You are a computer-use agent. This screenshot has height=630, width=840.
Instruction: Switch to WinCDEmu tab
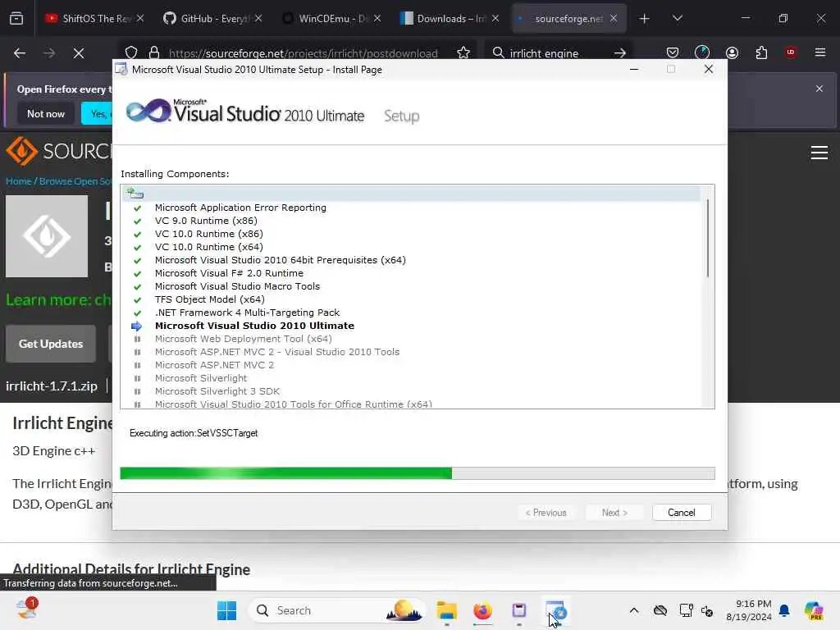coord(332,19)
